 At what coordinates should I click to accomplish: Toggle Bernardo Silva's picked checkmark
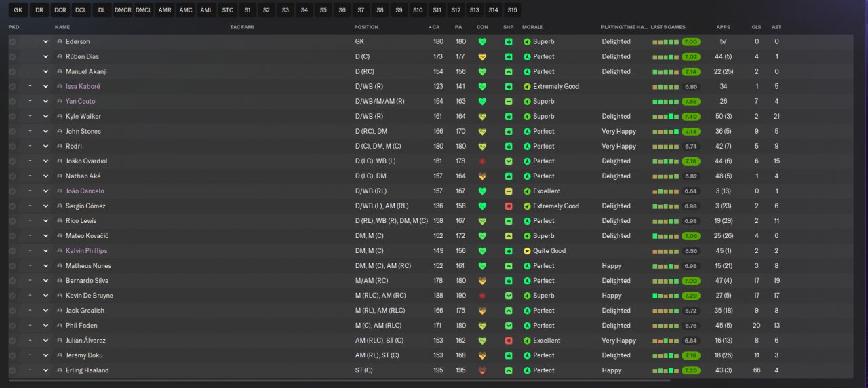tap(12, 281)
